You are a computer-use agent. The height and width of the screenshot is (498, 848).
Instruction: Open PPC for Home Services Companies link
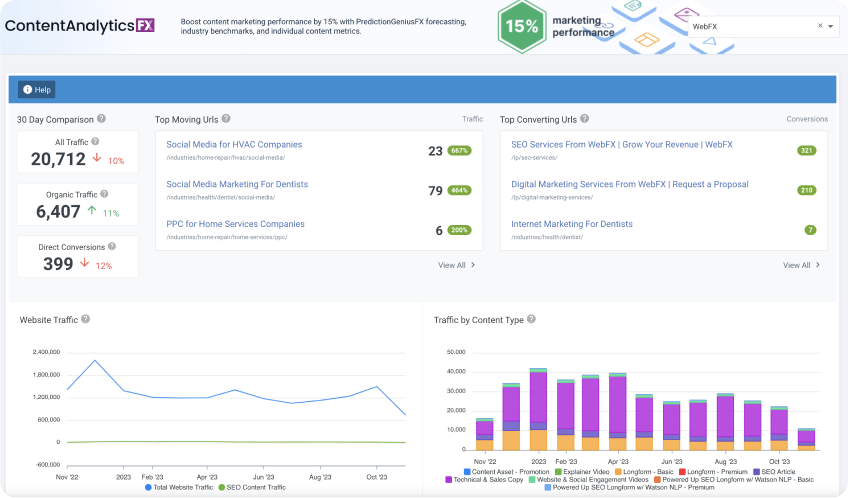coord(235,224)
